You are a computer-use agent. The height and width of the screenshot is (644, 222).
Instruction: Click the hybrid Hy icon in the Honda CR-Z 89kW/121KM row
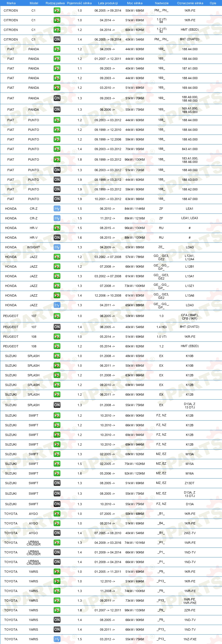[57, 218]
